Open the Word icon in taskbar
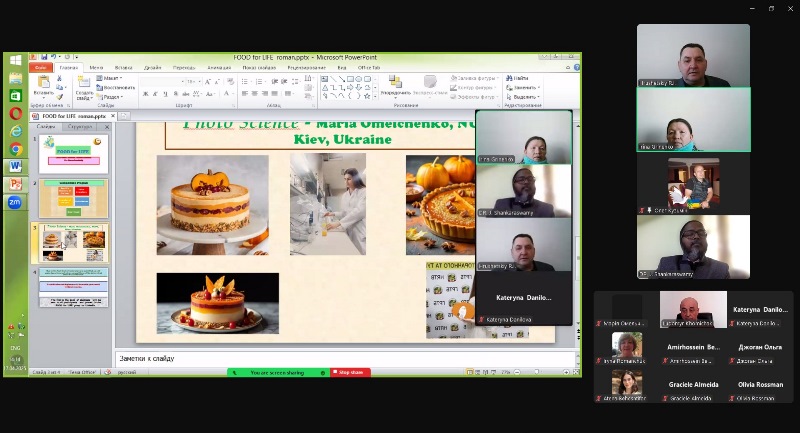800x433 pixels. coord(15,166)
